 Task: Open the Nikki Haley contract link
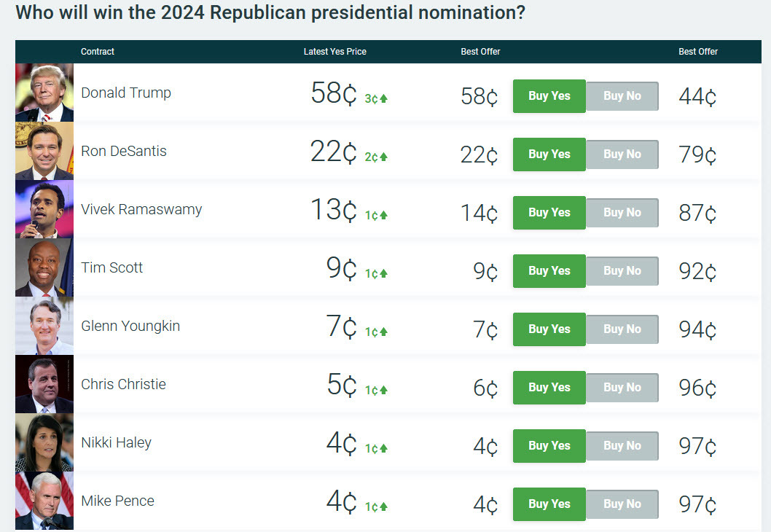117,442
